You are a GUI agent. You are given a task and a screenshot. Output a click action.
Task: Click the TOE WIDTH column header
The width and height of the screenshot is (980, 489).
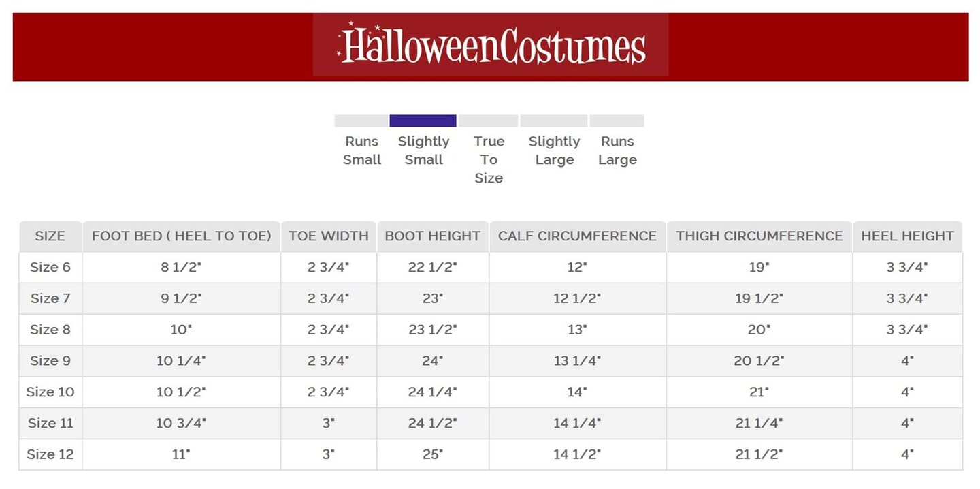pos(329,236)
